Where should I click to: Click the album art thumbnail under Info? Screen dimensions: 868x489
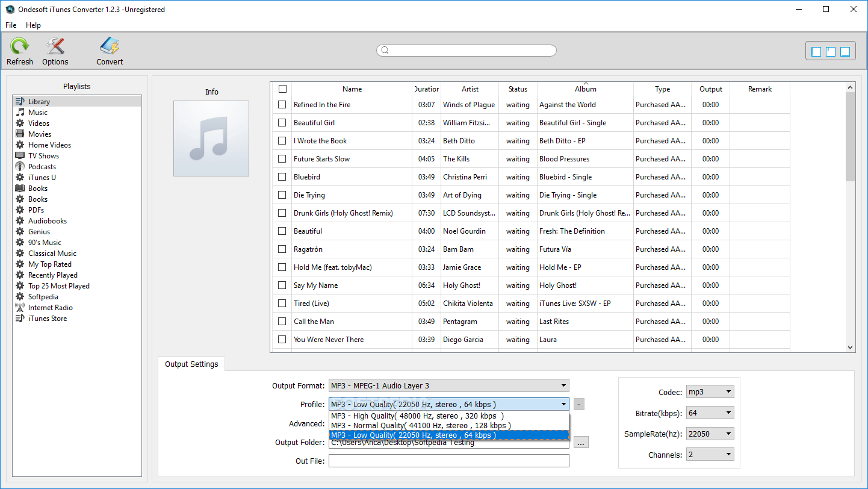[211, 139]
